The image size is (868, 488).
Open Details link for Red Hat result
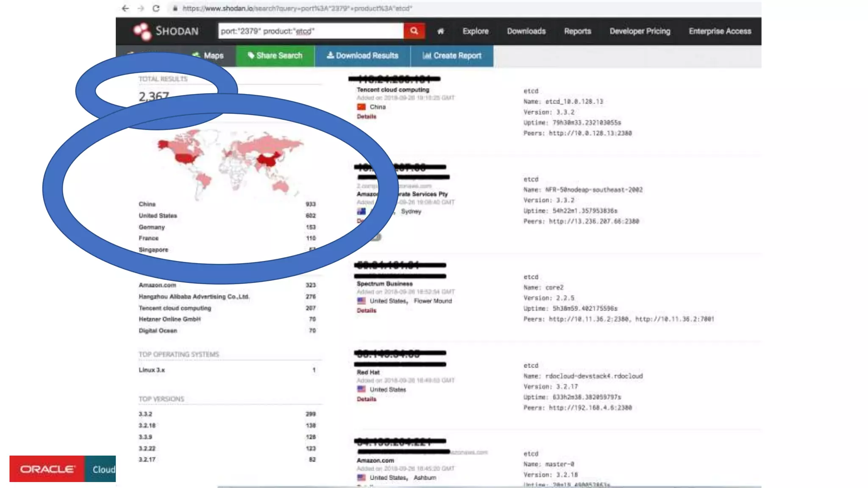366,399
